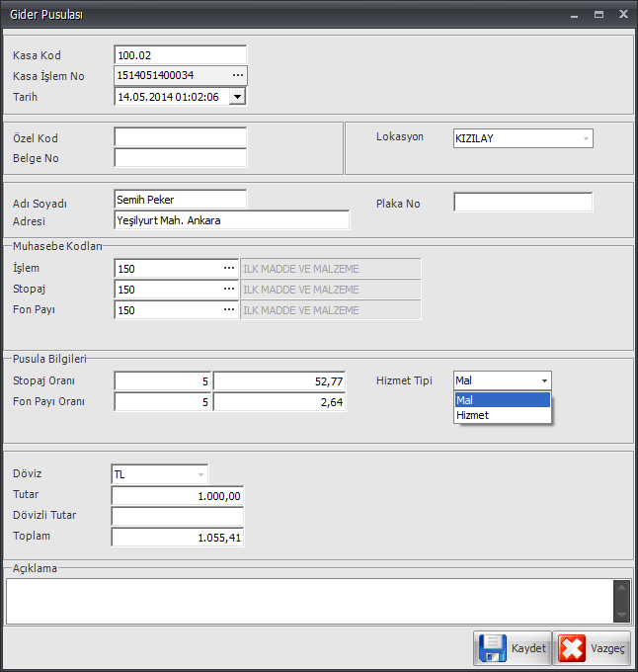Select Mal from Hizmet Tipi list
Image resolution: width=638 pixels, height=672 pixels.
point(502,400)
